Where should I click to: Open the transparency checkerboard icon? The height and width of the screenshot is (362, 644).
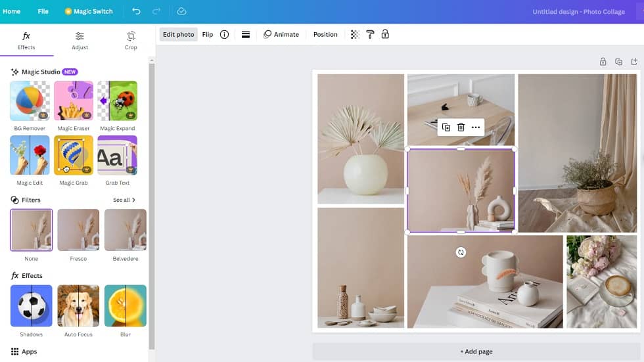click(x=355, y=34)
